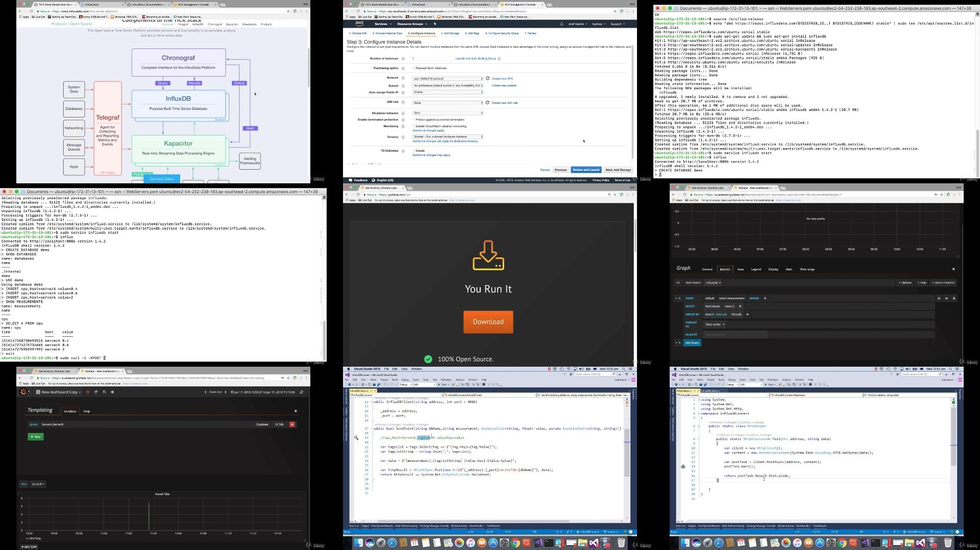Viewport: 980px width, 550px height.
Task: Remove query A using the trash icon
Action: (954, 298)
